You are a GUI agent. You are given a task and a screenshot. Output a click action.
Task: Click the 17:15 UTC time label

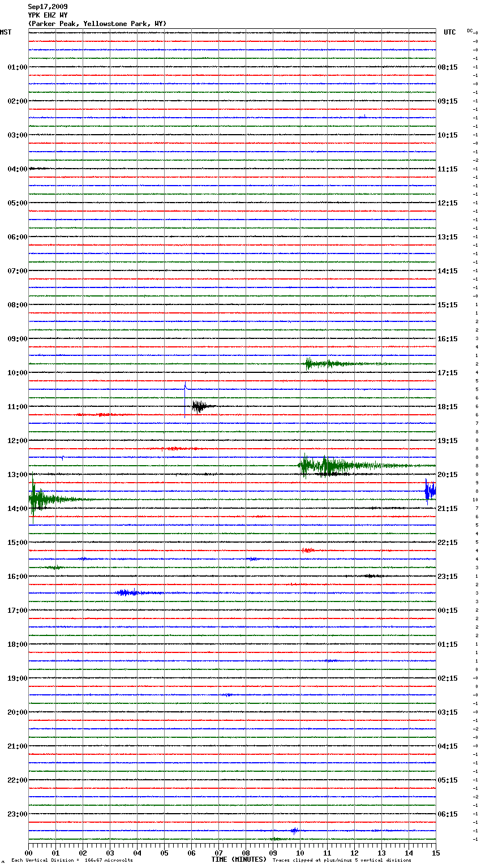(448, 373)
